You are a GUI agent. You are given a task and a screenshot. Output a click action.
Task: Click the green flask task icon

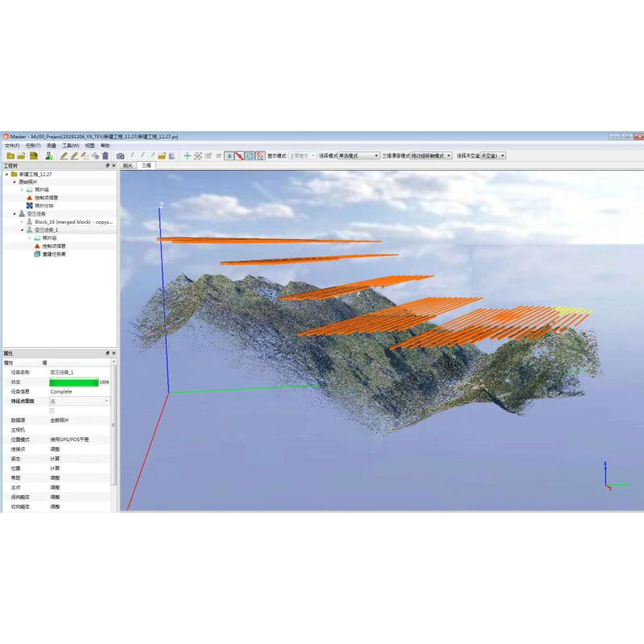tap(48, 155)
